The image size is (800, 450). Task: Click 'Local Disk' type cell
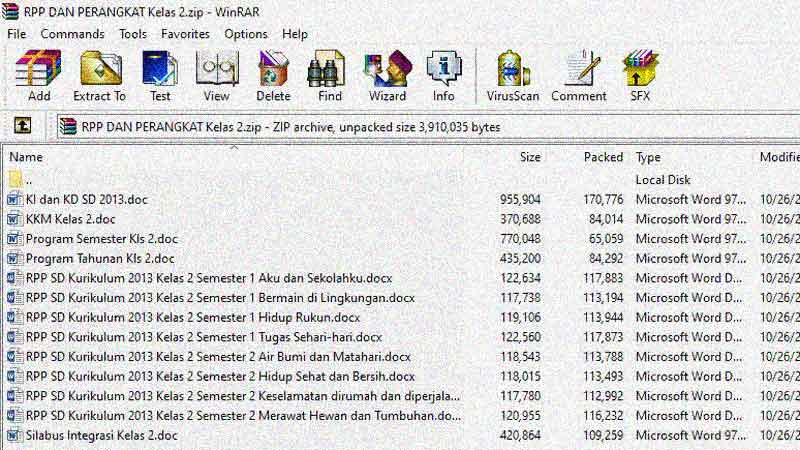click(663, 180)
